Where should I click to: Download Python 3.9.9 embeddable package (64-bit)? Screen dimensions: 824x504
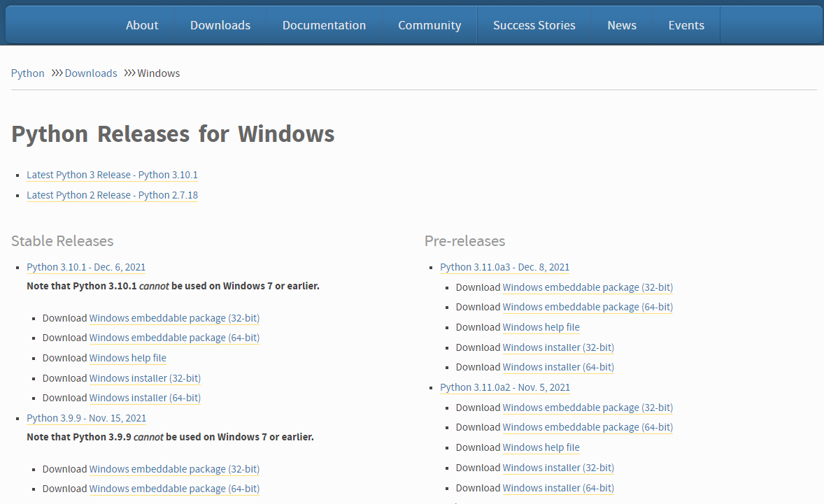pos(174,489)
